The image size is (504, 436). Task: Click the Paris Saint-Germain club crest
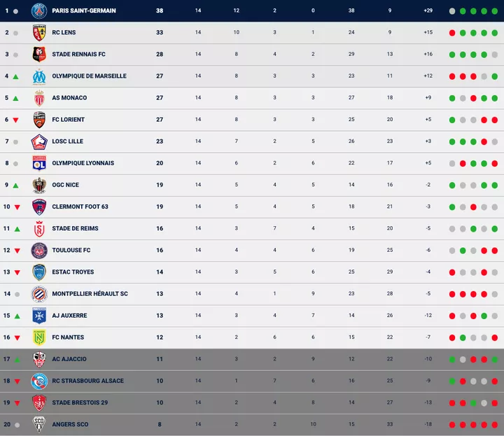tap(39, 10)
